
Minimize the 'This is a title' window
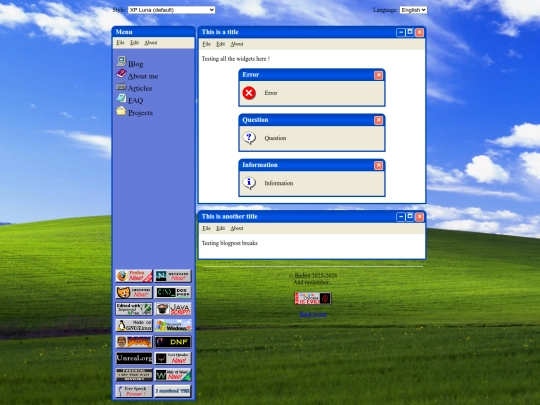tap(401, 32)
